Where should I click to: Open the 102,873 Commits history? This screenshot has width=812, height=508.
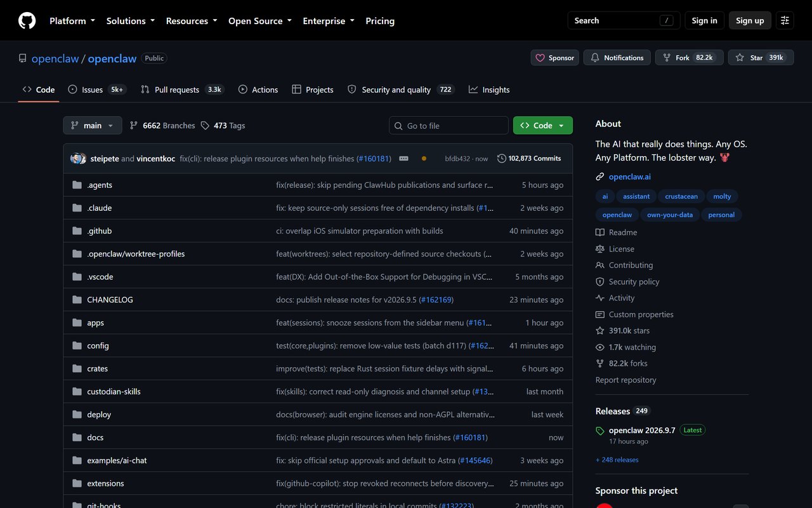pyautogui.click(x=529, y=159)
